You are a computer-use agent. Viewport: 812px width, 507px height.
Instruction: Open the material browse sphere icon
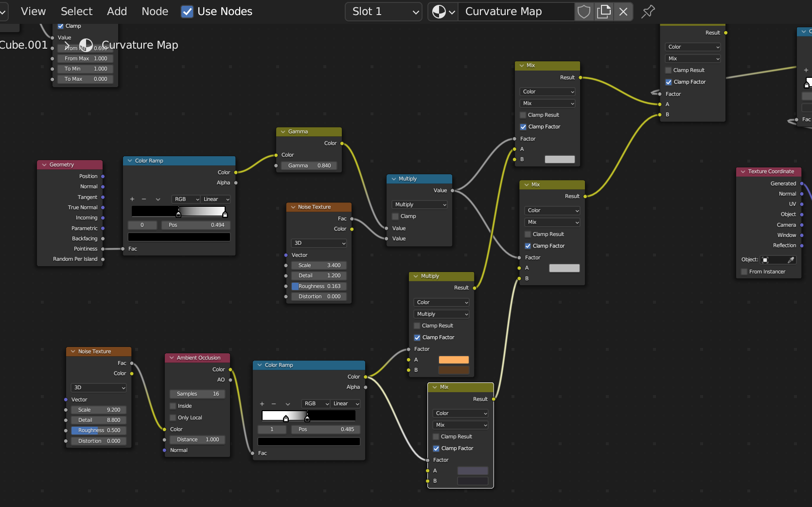point(443,12)
